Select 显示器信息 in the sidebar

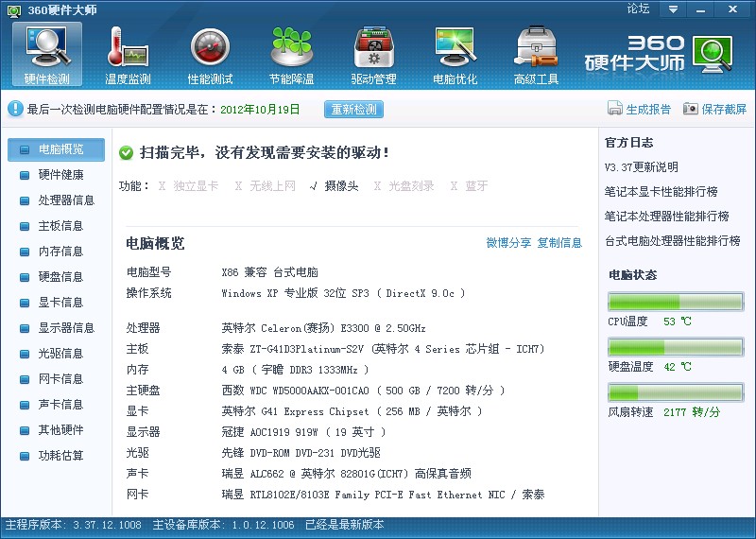(56, 328)
